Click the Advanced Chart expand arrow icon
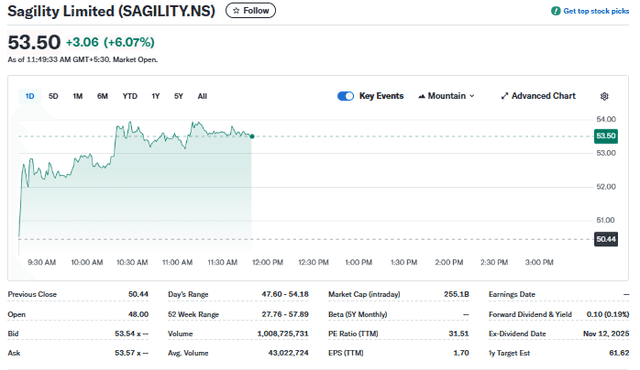The height and width of the screenshot is (370, 640). (x=504, y=96)
